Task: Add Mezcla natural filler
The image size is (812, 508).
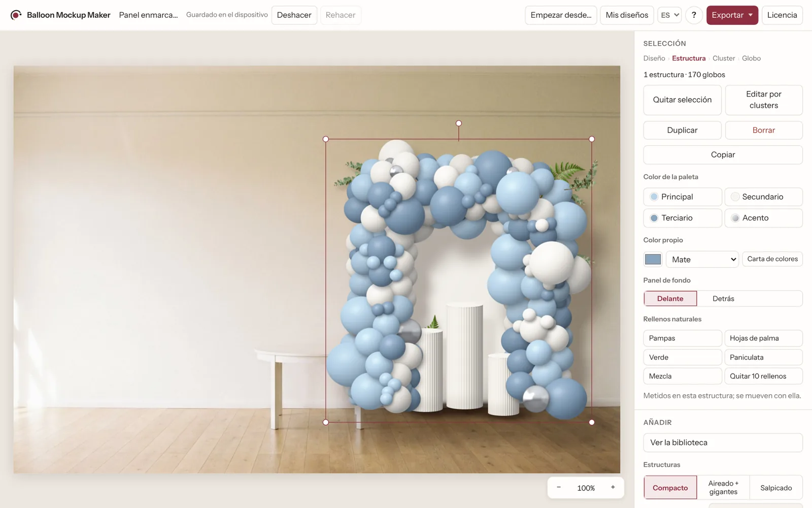Action: tap(683, 376)
